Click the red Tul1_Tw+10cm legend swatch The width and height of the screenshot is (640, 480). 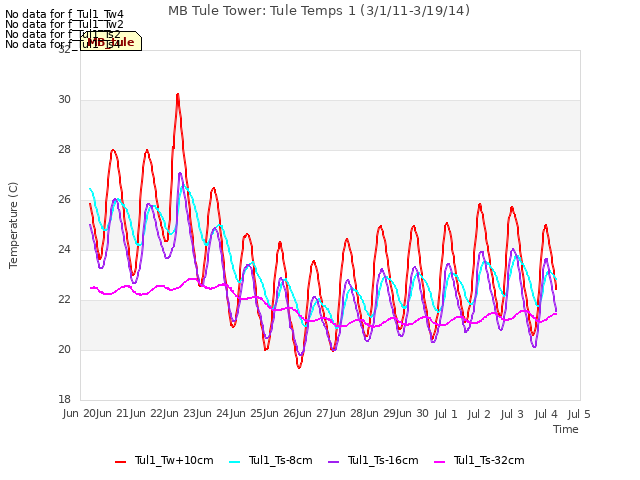tap(120, 462)
